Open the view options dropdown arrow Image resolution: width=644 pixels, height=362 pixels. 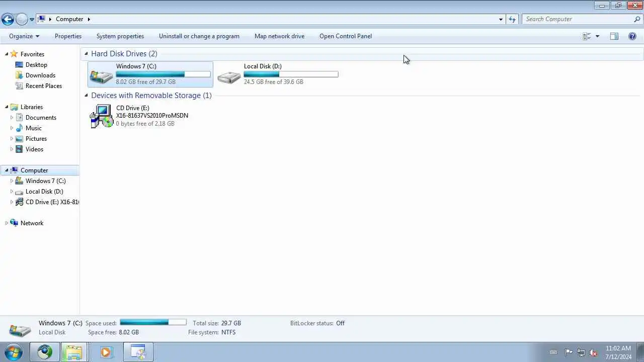pos(597,36)
